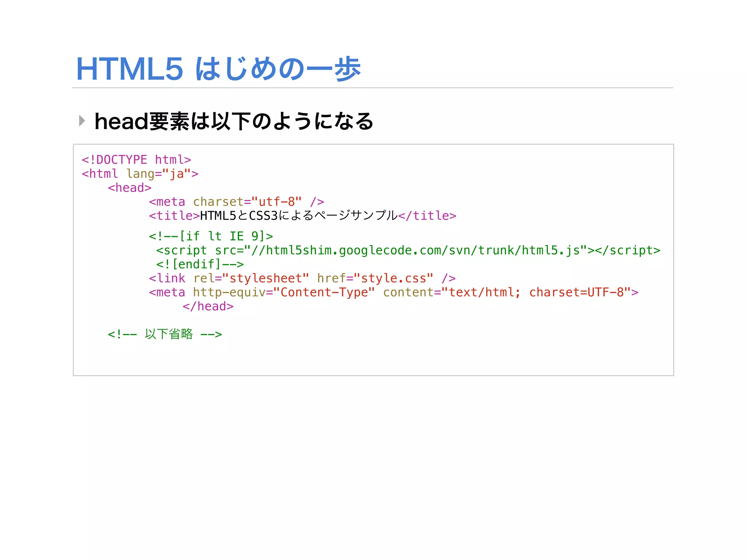Click the "<!DOCTYPE html>" code line
The width and height of the screenshot is (747, 560).
pos(136,160)
